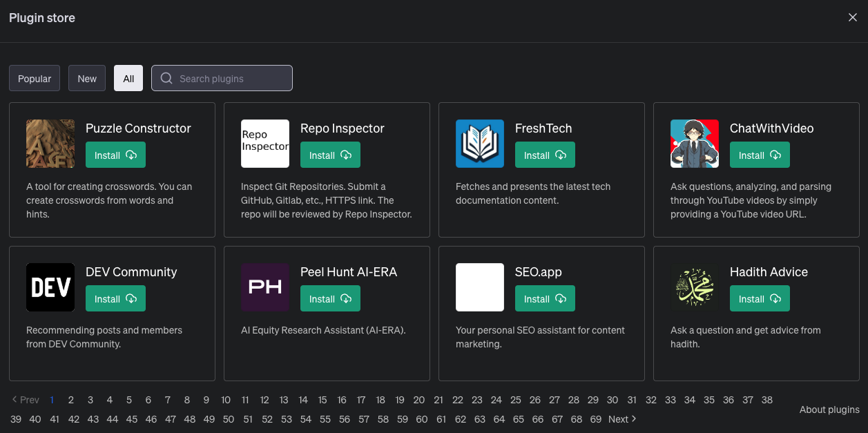Click the Hadith Advice calligraphy logo
868x433 pixels.
695,287
